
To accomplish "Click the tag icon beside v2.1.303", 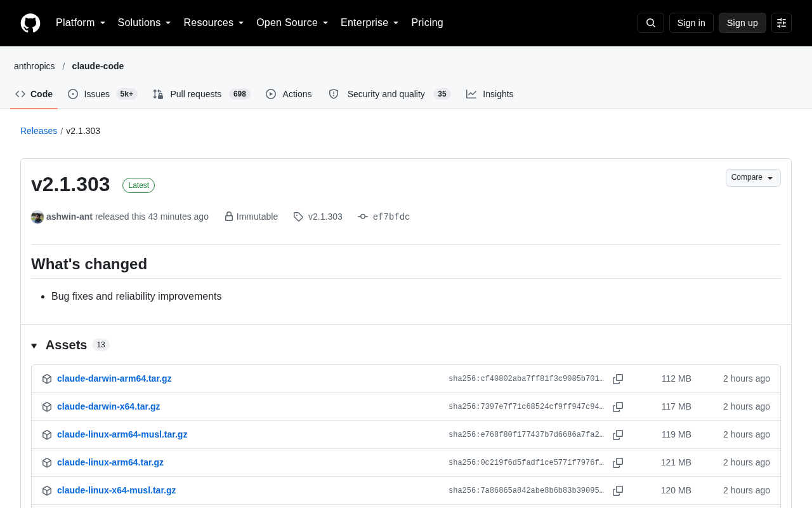I will 298,217.
